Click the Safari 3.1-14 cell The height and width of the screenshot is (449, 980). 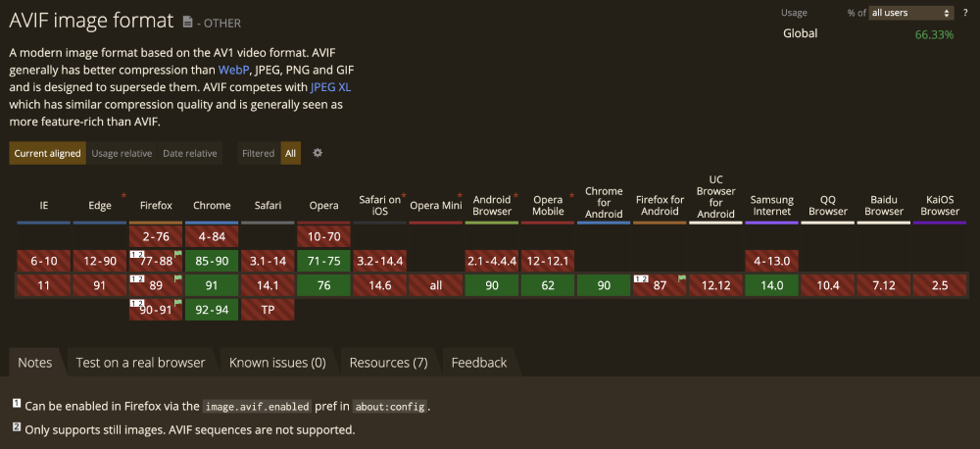(x=268, y=261)
